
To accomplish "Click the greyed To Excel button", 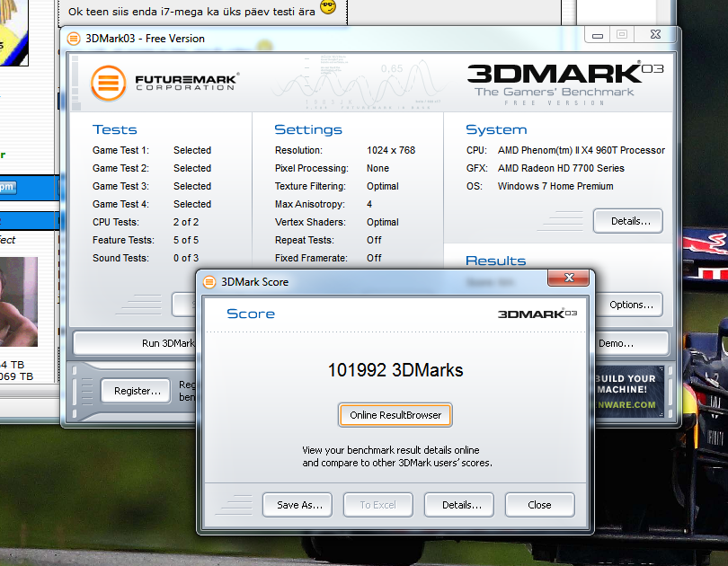I will click(377, 505).
